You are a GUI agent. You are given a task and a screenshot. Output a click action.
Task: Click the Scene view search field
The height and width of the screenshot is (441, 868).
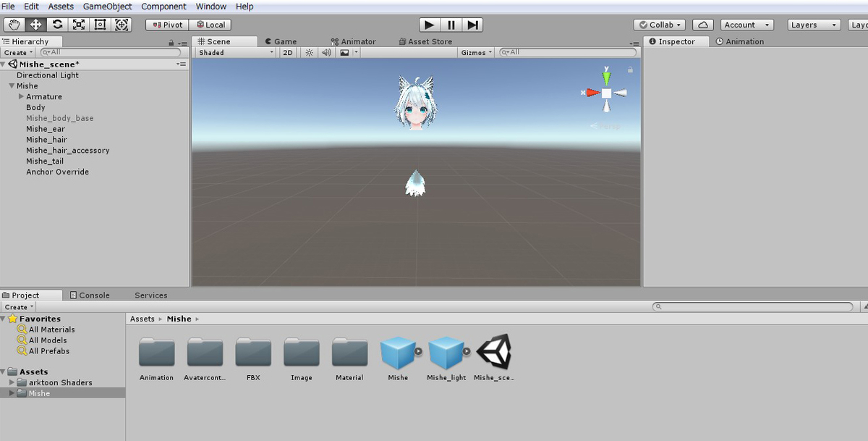[569, 53]
